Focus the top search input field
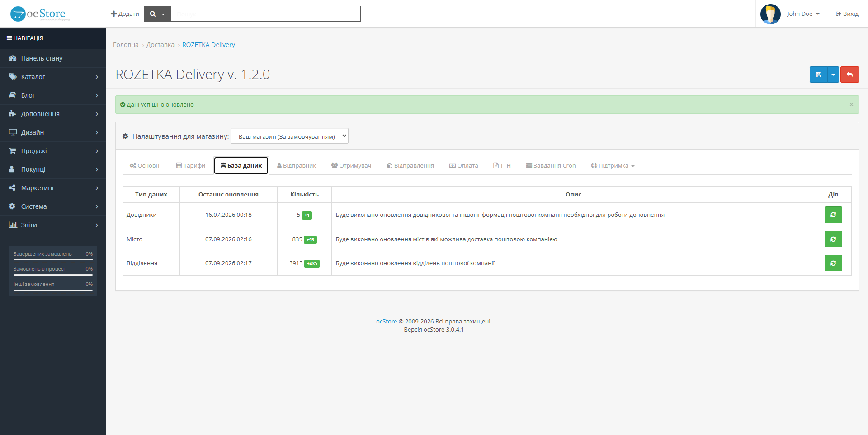868x435 pixels. [x=265, y=14]
